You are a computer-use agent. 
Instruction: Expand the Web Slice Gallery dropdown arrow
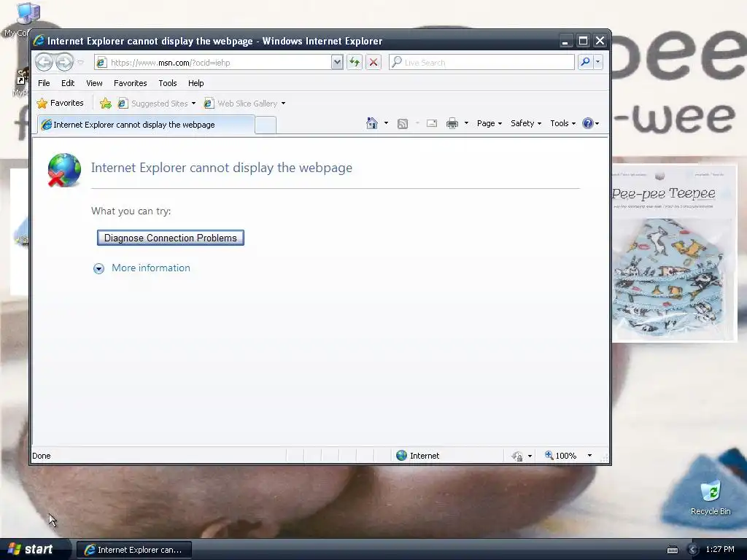tap(283, 104)
